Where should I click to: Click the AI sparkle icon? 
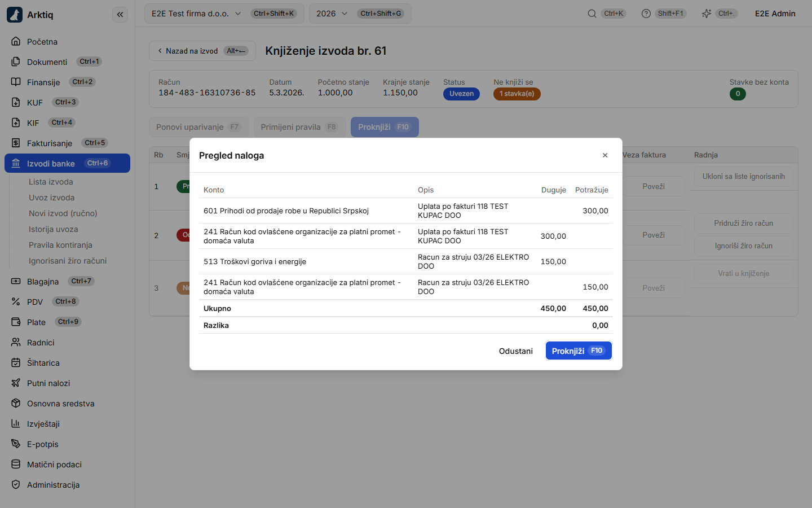pyautogui.click(x=706, y=14)
